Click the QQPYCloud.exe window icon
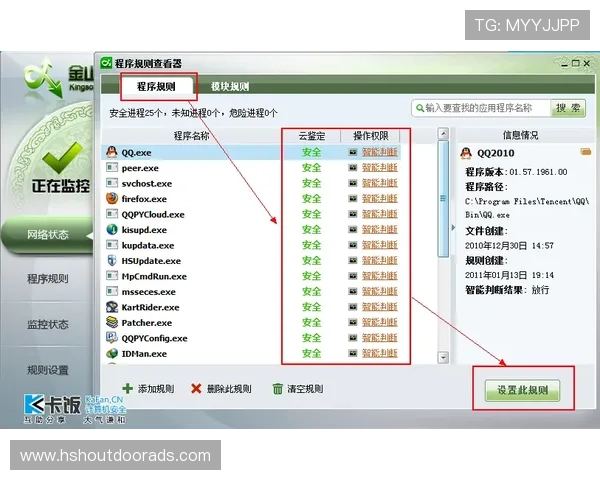The image size is (600, 480). coord(112,214)
